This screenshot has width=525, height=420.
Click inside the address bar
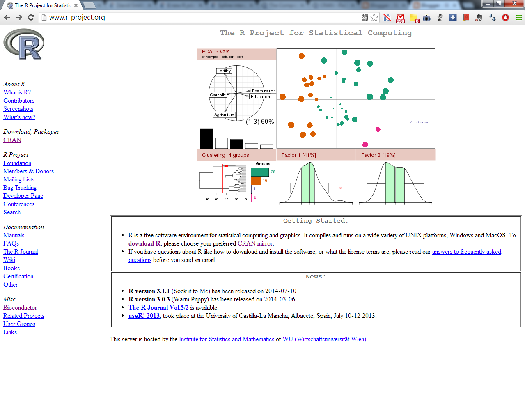123,18
